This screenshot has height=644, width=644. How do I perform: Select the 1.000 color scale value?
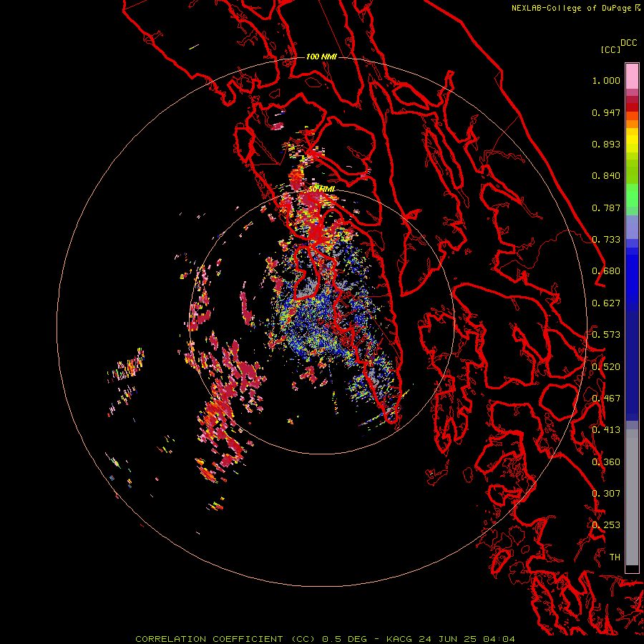click(x=606, y=80)
